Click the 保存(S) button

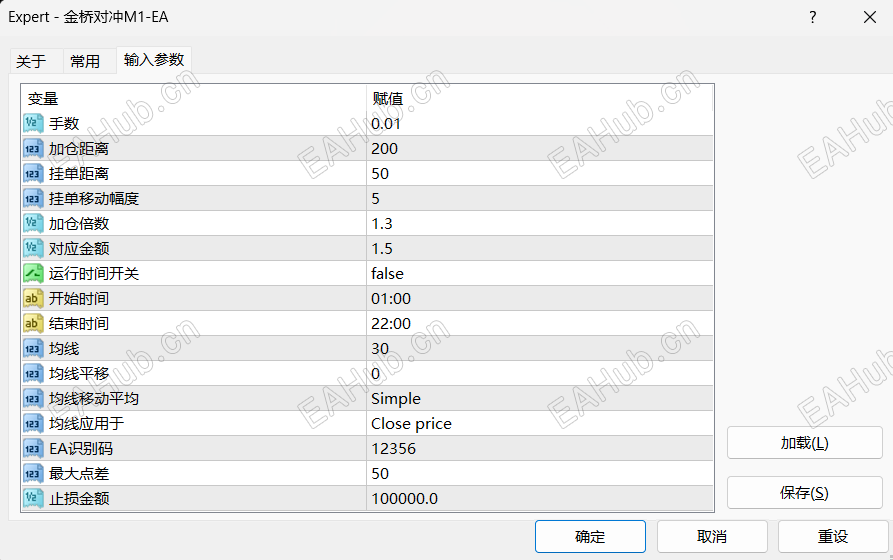pyautogui.click(x=805, y=493)
